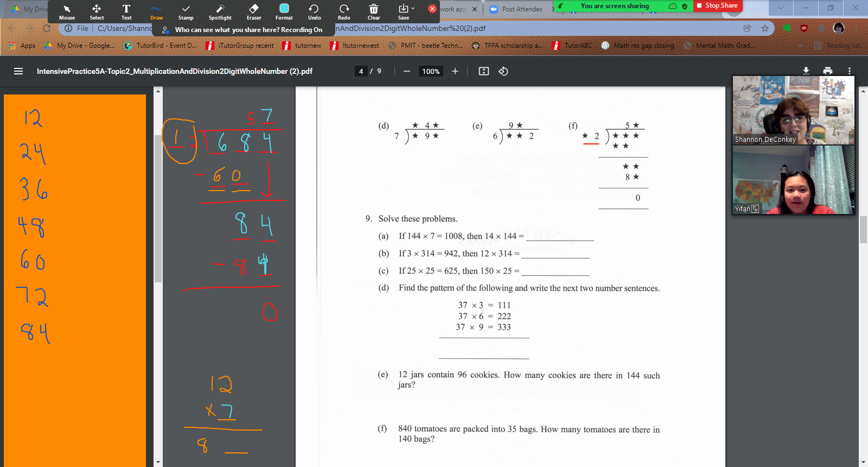Redo the annotation
Screen dimensions: 868x467
pos(344,12)
